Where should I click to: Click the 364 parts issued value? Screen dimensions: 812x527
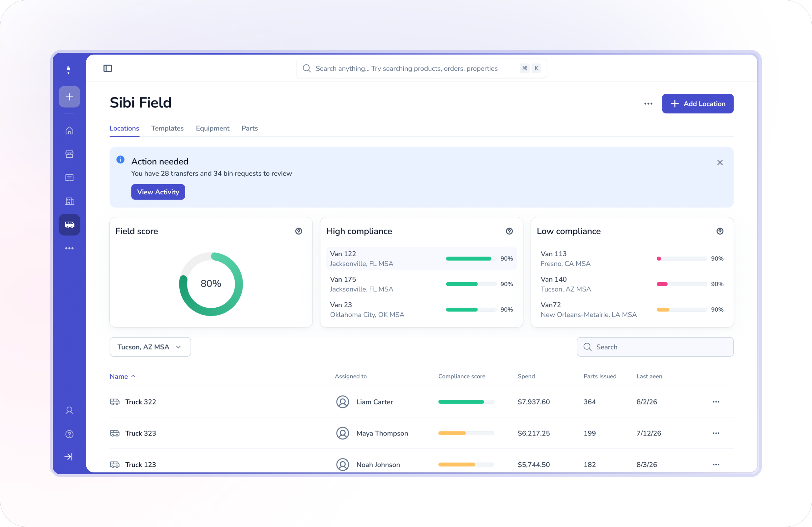click(590, 402)
